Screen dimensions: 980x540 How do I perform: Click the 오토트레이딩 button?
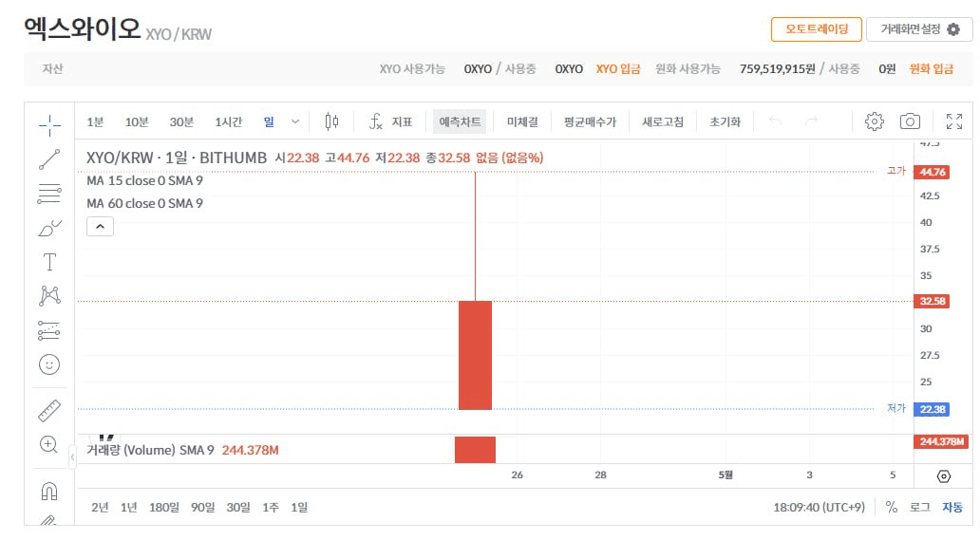(x=816, y=29)
